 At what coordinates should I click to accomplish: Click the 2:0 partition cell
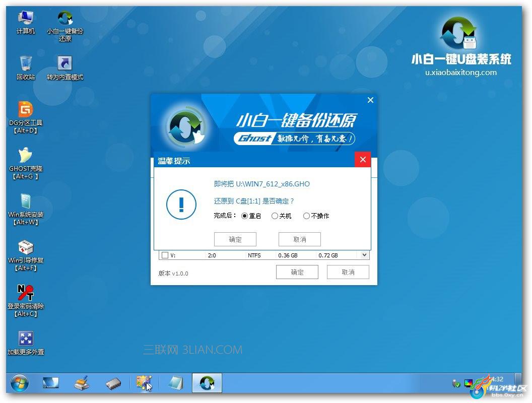[x=212, y=255]
